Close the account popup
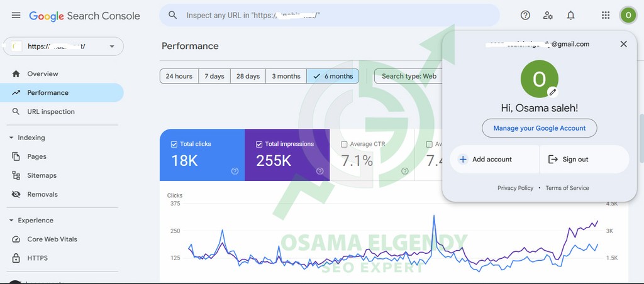The height and width of the screenshot is (284, 644). click(623, 44)
